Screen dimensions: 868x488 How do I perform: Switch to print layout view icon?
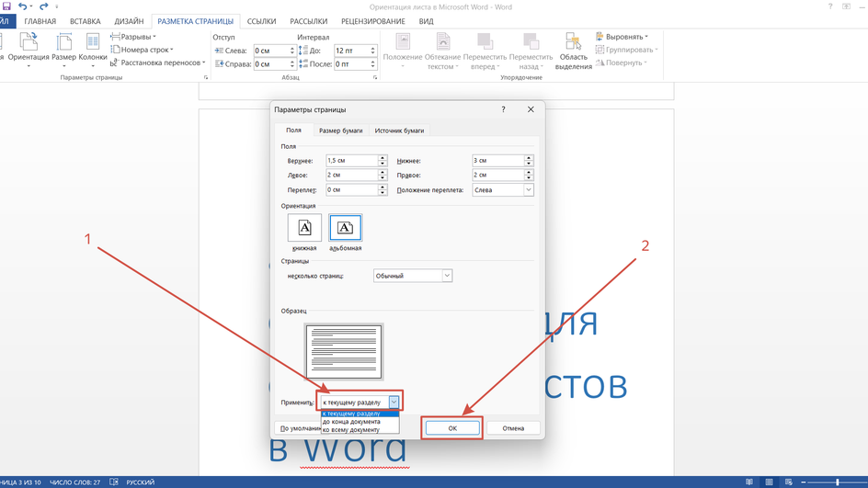point(769,482)
